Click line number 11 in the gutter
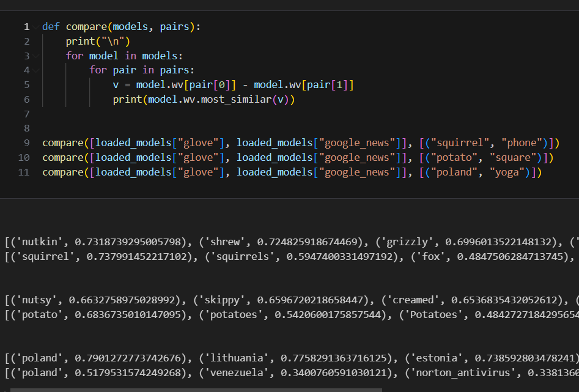The width and height of the screenshot is (579, 392). pyautogui.click(x=25, y=172)
